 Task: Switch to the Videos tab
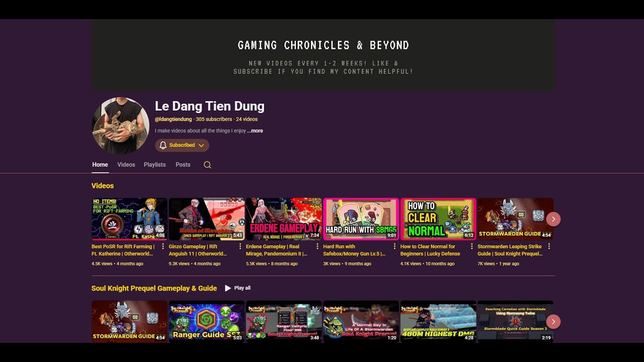click(x=126, y=165)
